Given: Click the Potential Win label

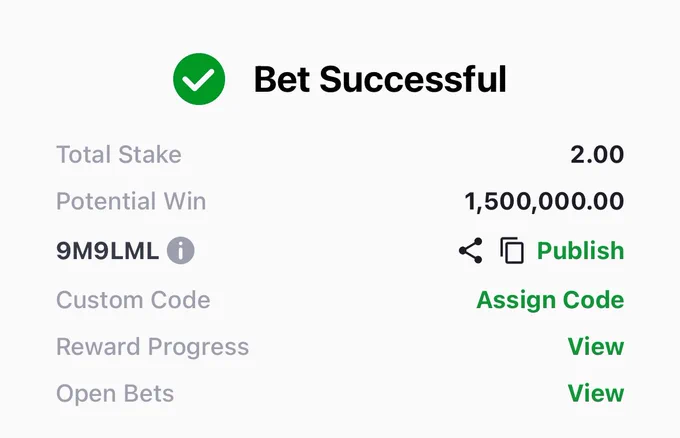Looking at the screenshot, I should [x=131, y=201].
